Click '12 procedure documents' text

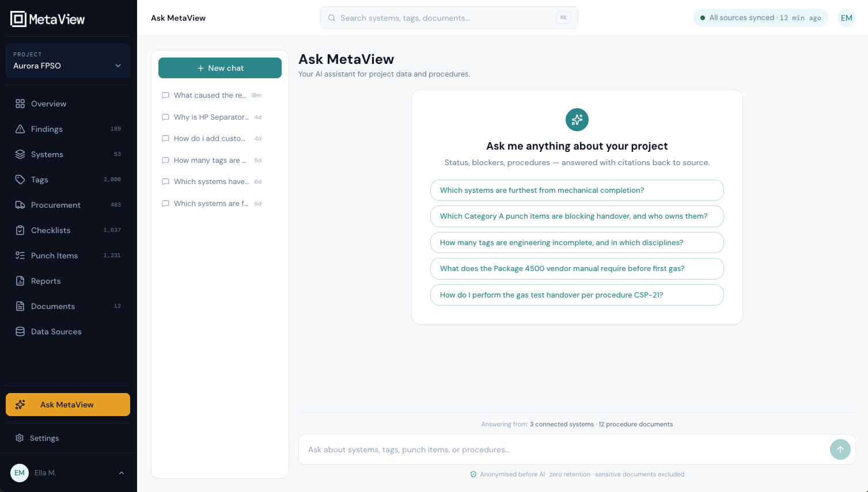636,424
